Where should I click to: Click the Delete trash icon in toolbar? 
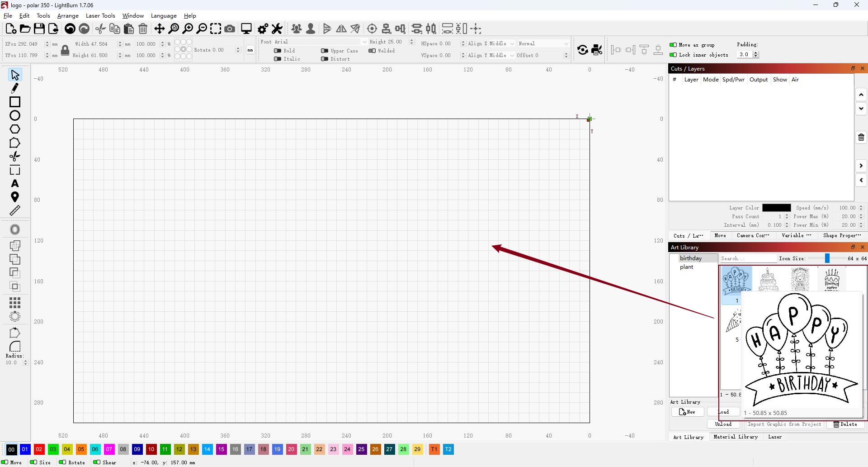point(143,29)
